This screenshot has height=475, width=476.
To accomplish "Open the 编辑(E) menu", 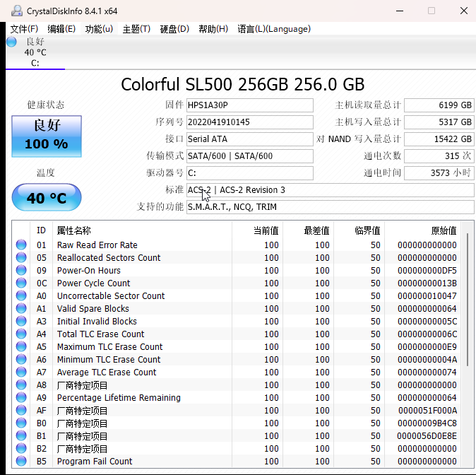I will tap(61, 29).
